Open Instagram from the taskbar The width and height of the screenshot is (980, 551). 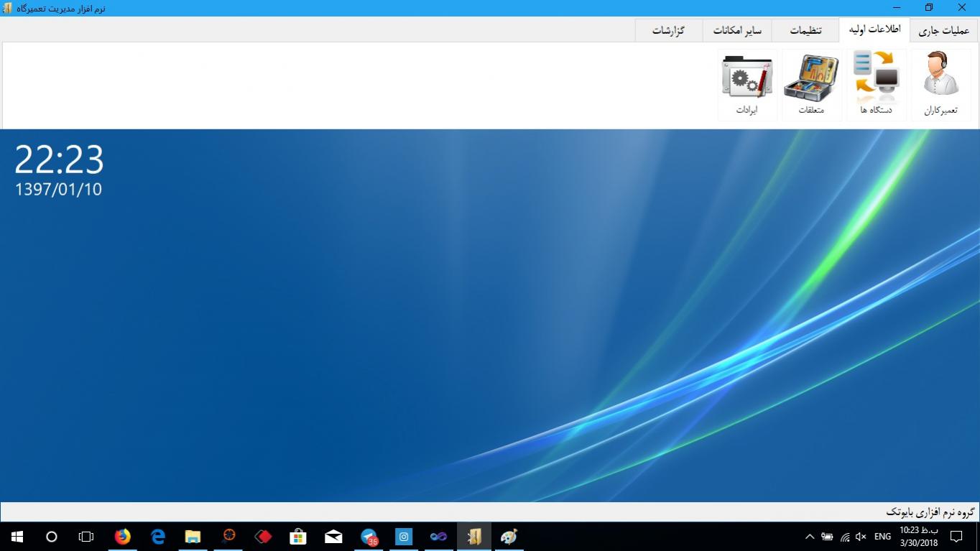pyautogui.click(x=404, y=537)
